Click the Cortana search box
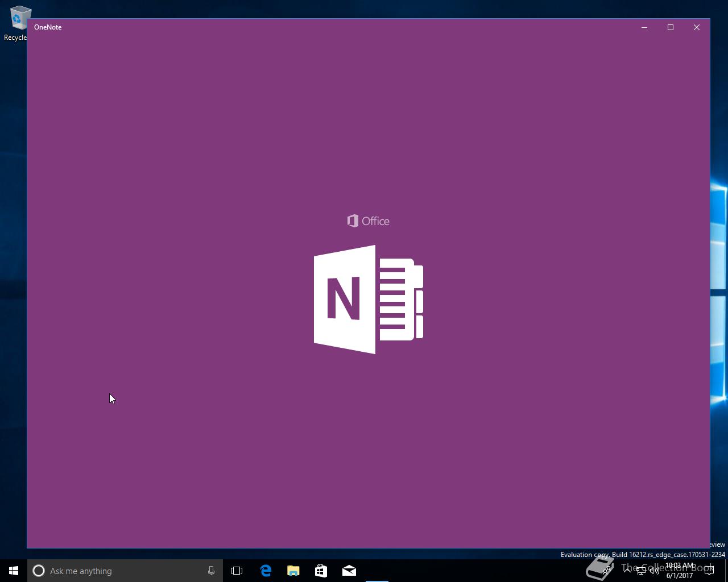 coord(125,571)
